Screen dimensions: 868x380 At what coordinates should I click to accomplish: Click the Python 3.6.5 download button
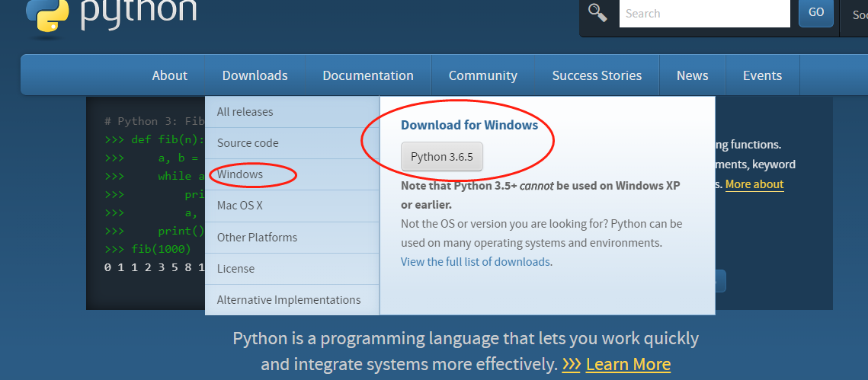[442, 157]
